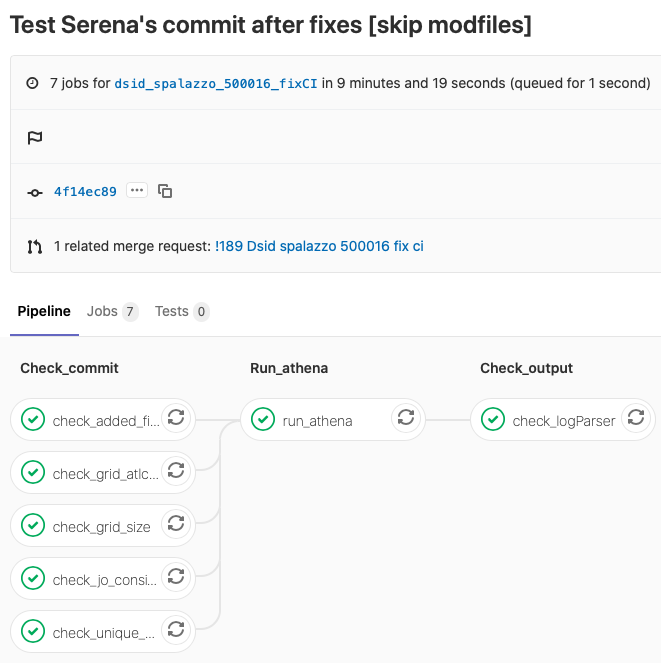Select the Pipeline tab

(44, 312)
